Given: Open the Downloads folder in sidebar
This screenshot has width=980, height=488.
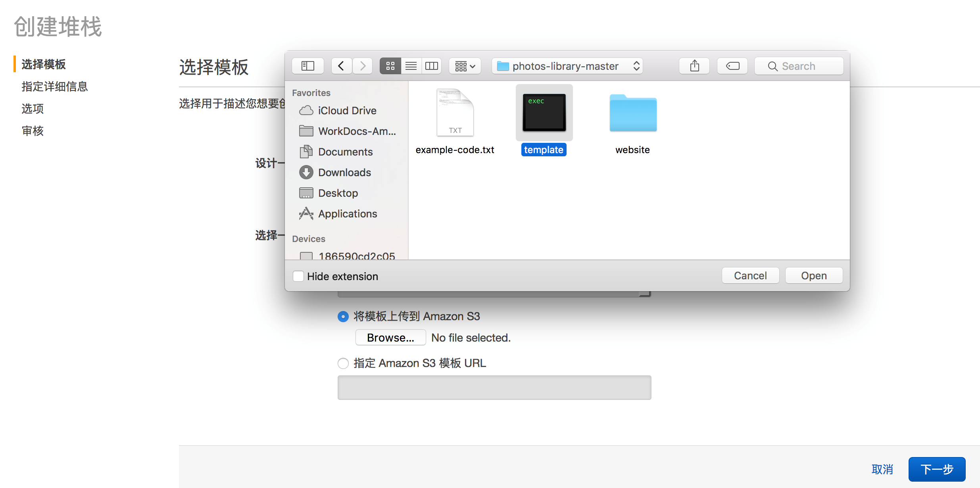Looking at the screenshot, I should 344,173.
